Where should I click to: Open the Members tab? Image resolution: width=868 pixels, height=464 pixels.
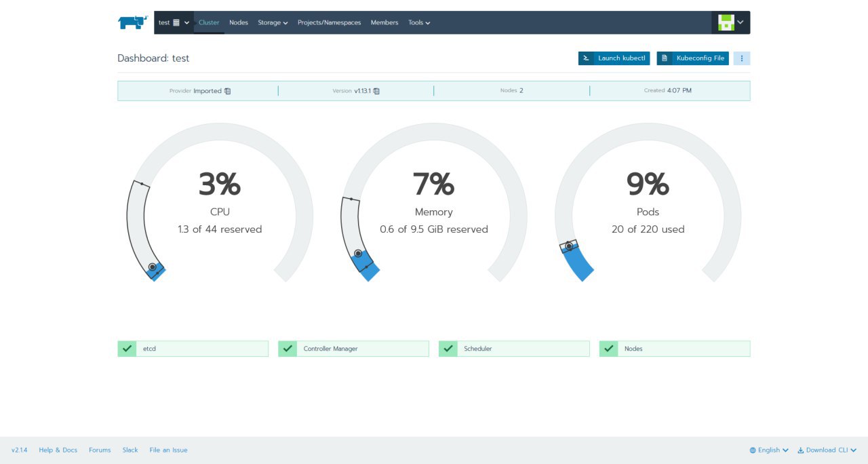tap(384, 22)
